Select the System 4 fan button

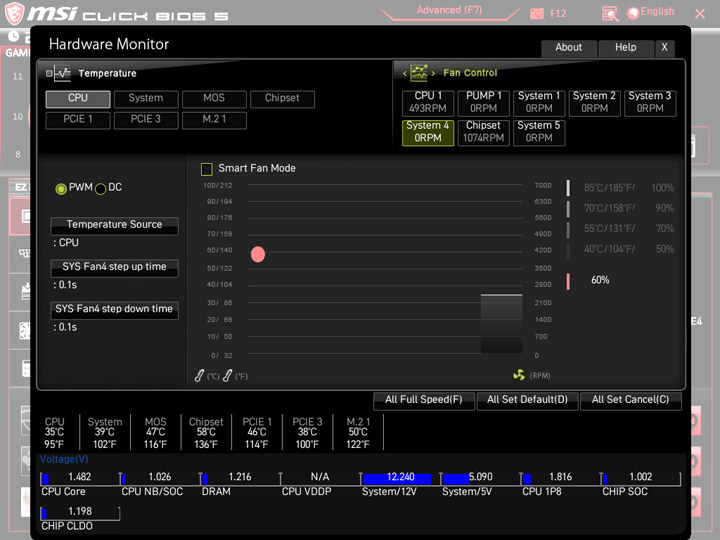coord(428,132)
